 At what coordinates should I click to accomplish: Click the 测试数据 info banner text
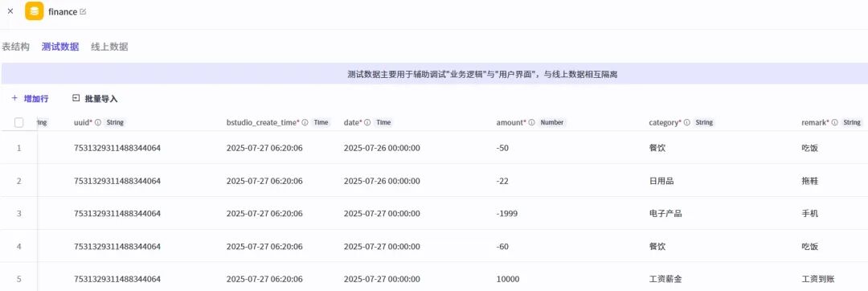(482, 75)
